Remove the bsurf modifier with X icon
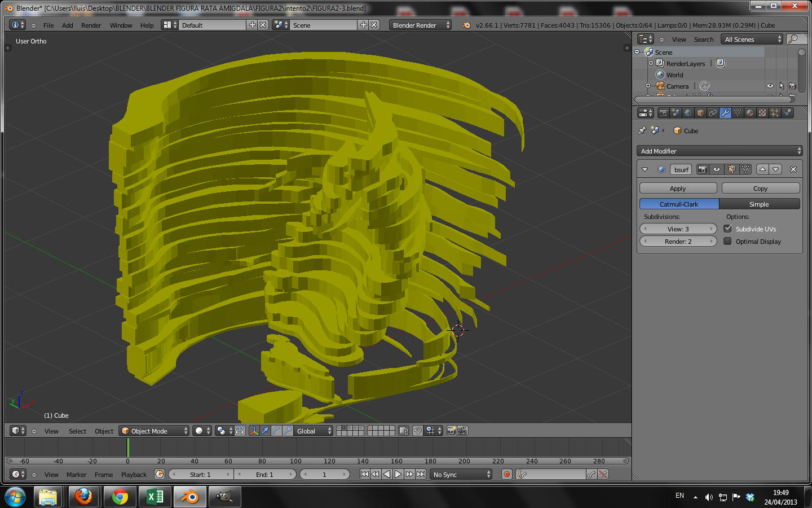This screenshot has height=508, width=812. pyautogui.click(x=793, y=169)
